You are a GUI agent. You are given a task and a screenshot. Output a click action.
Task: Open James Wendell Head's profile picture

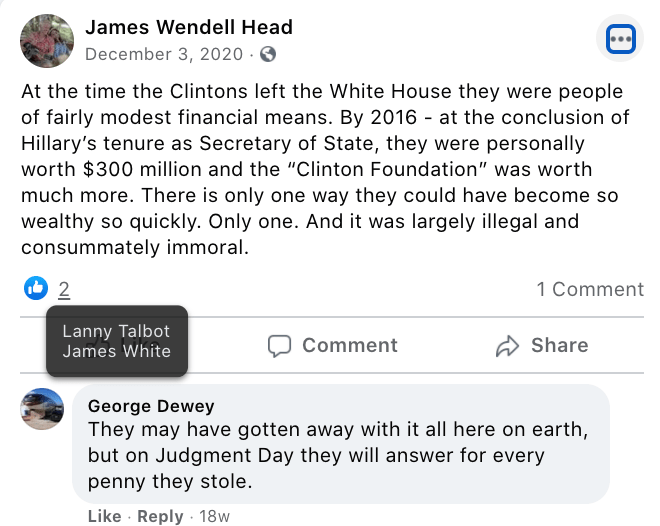click(47, 41)
